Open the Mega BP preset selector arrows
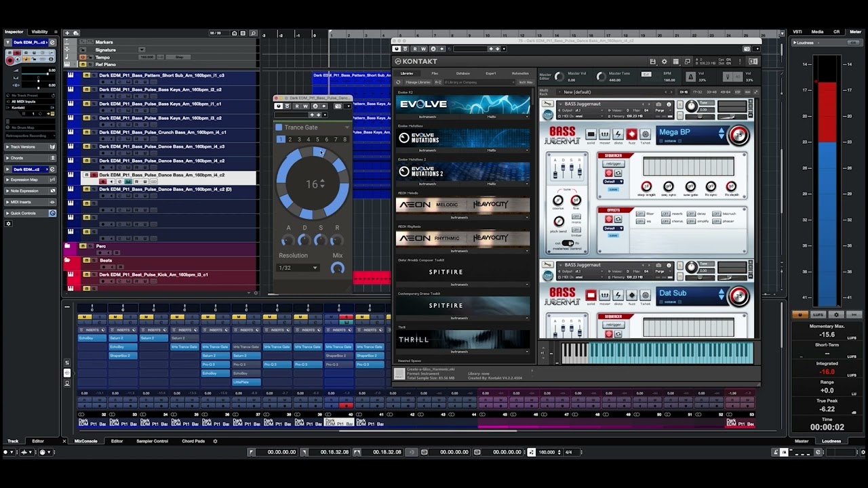This screenshot has height=488, width=868. click(721, 134)
